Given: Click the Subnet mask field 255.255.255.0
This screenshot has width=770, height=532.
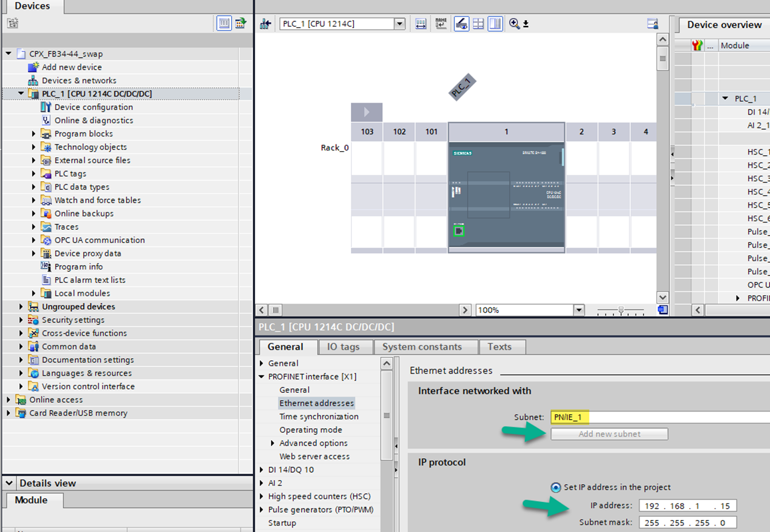Looking at the screenshot, I should click(x=687, y=523).
